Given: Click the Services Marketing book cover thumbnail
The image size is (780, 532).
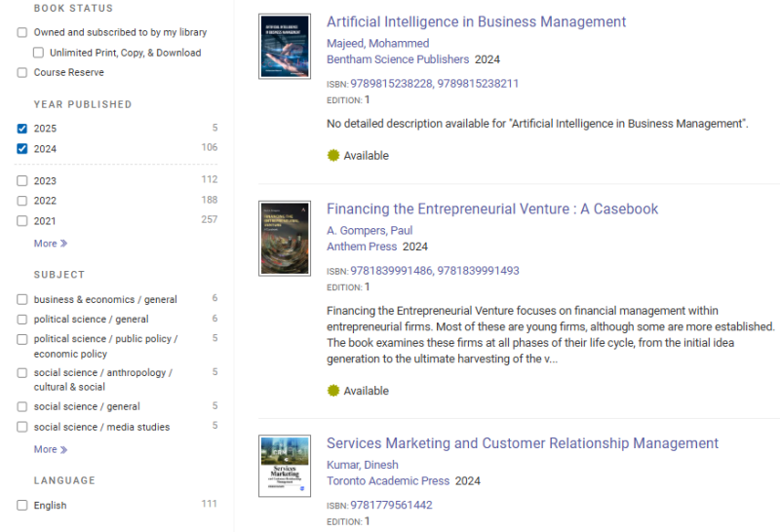Looking at the screenshot, I should [x=285, y=468].
